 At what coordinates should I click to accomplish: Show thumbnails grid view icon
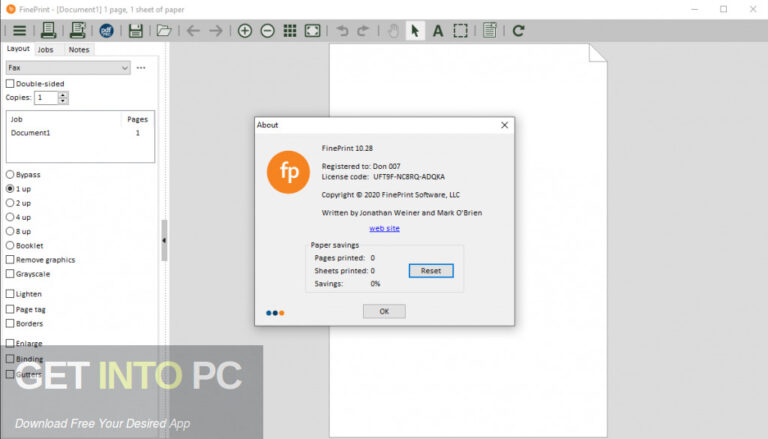click(290, 31)
